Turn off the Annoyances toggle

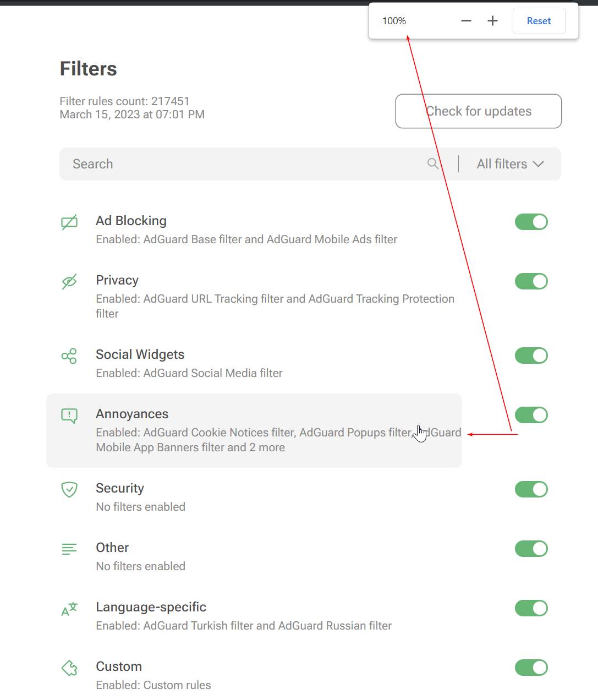coord(531,415)
